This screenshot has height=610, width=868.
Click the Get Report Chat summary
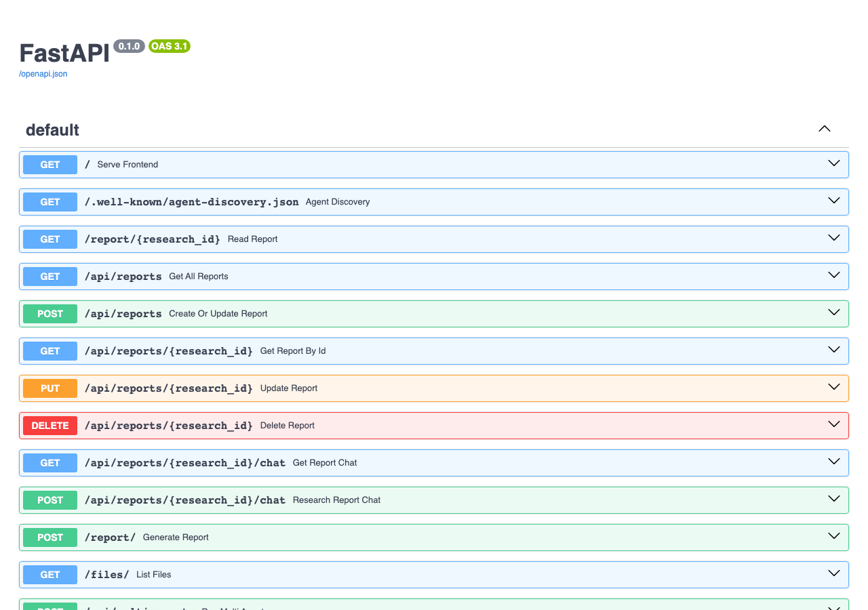pyautogui.click(x=325, y=463)
